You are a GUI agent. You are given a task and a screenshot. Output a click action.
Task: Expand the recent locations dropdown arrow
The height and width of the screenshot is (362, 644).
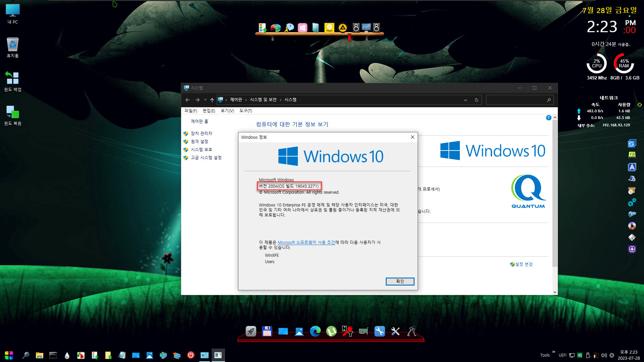tap(205, 100)
